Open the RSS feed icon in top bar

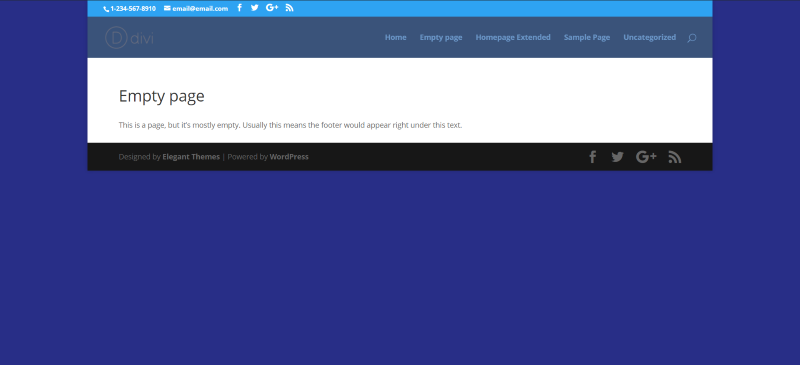pos(289,8)
